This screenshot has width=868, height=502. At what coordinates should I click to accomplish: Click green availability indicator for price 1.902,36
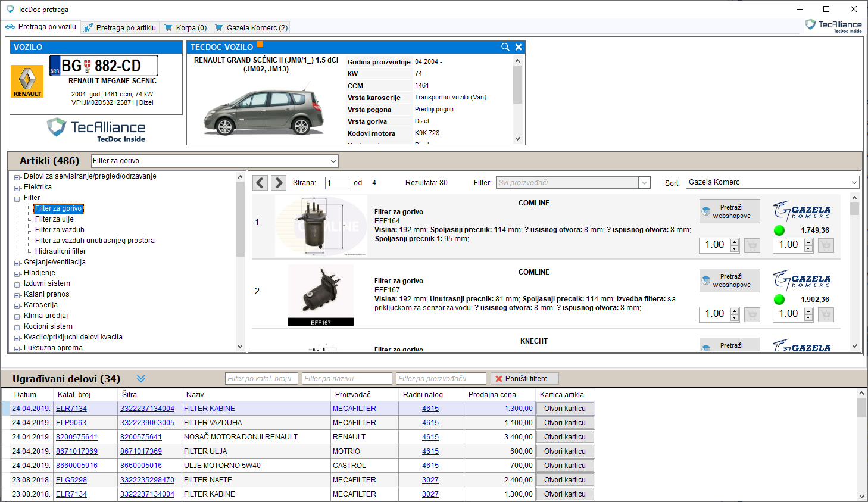779,300
